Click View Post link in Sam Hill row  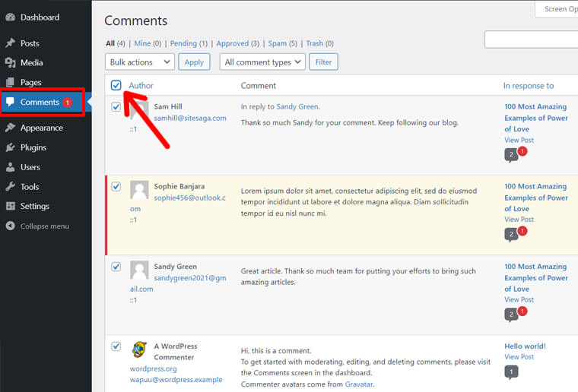(x=519, y=141)
